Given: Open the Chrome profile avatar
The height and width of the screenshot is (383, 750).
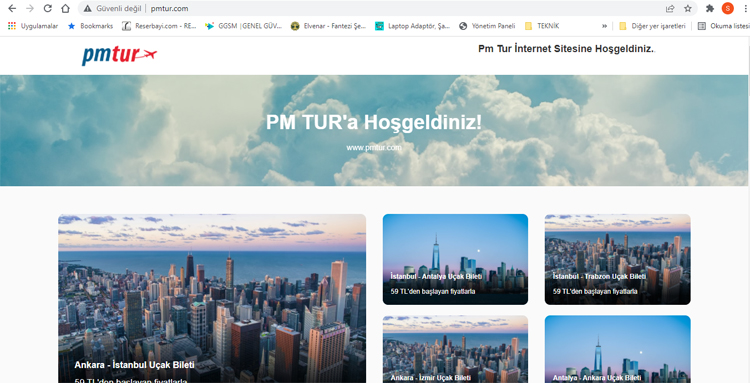Looking at the screenshot, I should coord(728,8).
